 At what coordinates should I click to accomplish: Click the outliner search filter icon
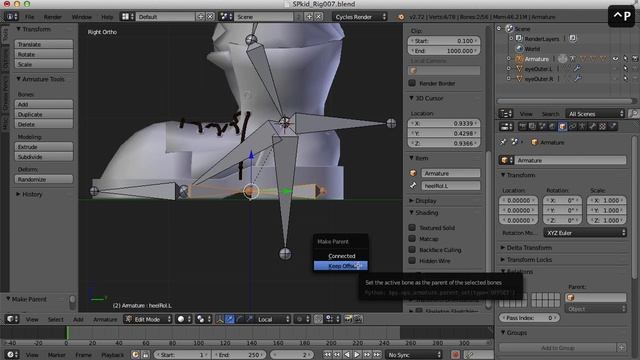click(x=633, y=113)
